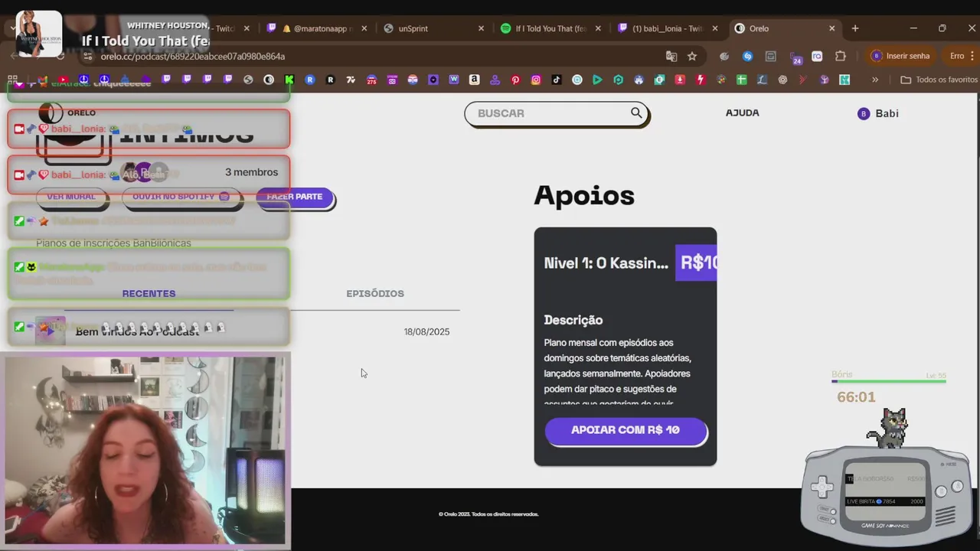The height and width of the screenshot is (551, 980).
Task: Open the Bem vindos Ao Podcast episode
Action: [137, 331]
